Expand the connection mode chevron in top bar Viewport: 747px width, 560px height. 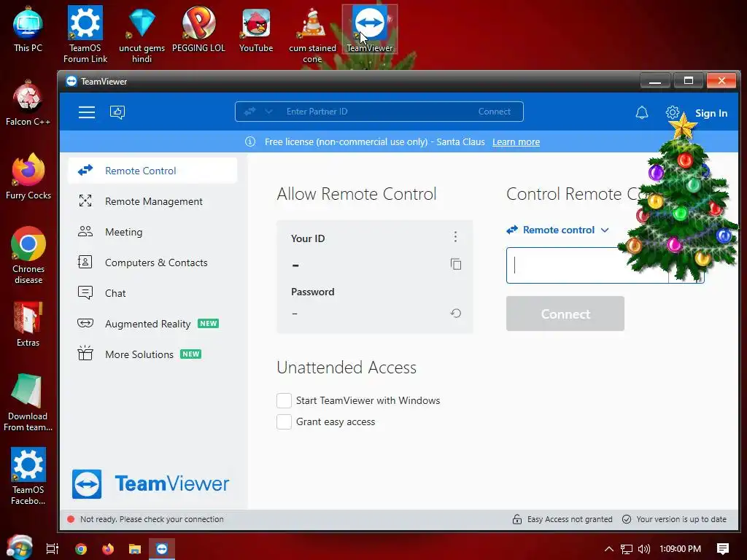click(x=268, y=112)
